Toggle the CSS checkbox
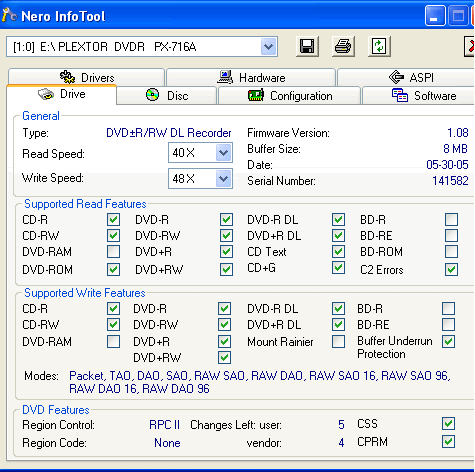 [x=448, y=424]
